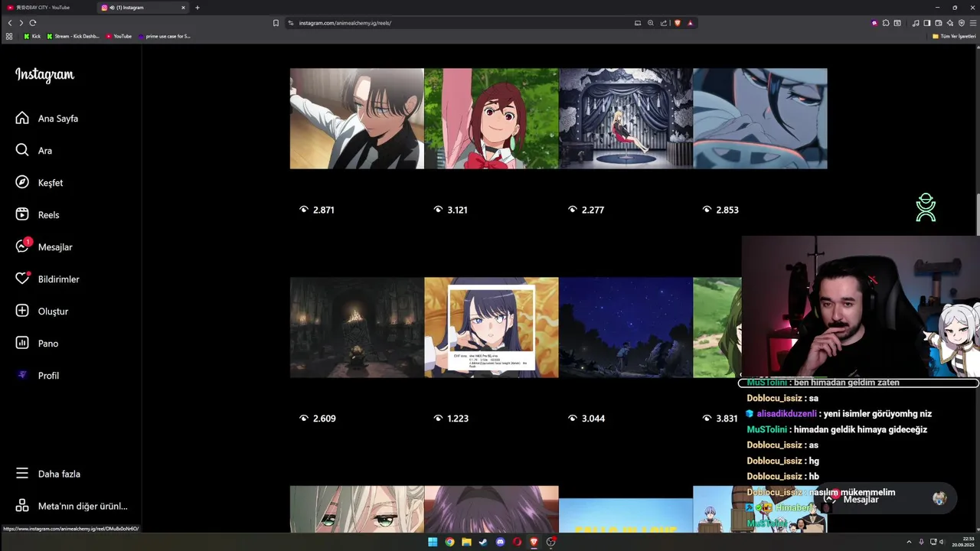Go forward in browser history
Image resolution: width=980 pixels, height=551 pixels.
click(21, 23)
